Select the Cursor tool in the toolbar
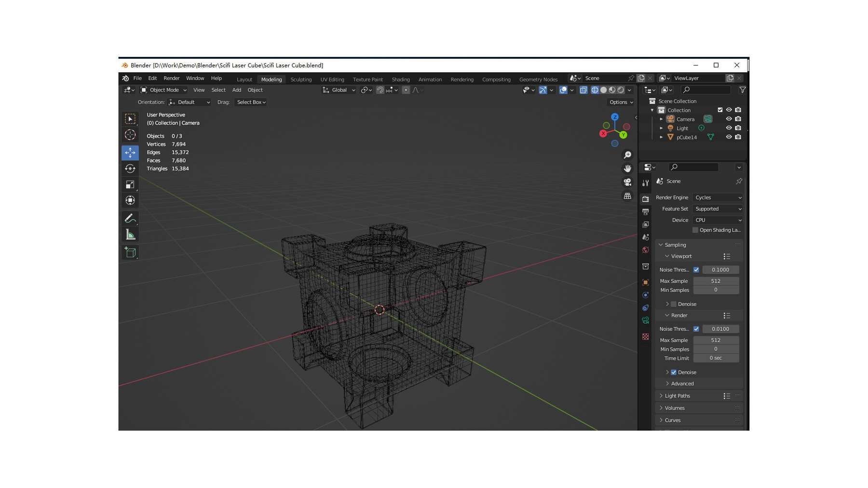Screen dimensions: 868x488 click(x=130, y=135)
